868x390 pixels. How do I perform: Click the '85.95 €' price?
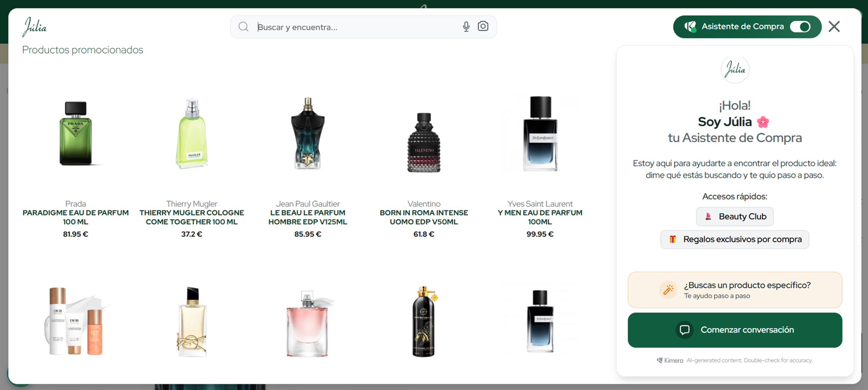pos(308,234)
